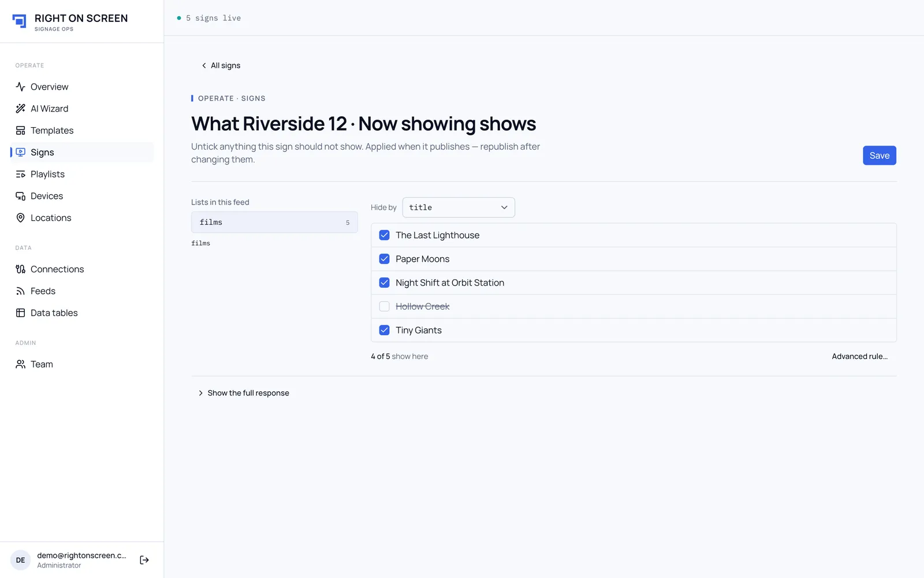The image size is (924, 578).
Task: Click the Feeds RSS icon
Action: tap(20, 291)
